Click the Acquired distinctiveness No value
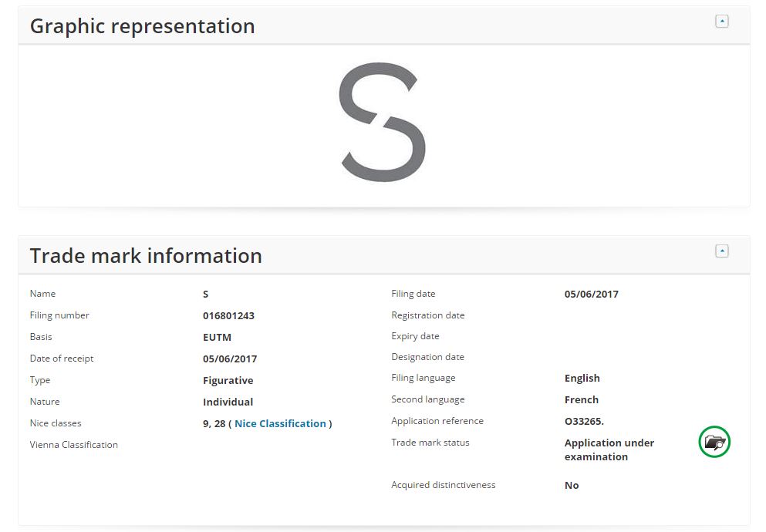Viewport: 766px width, 532px height. click(571, 485)
